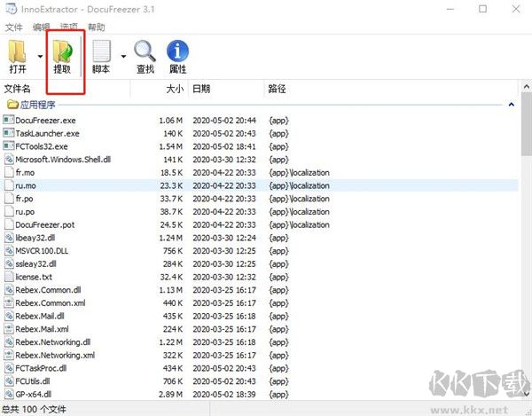This screenshot has height=416, width=532.
Task: Click the TaskLauncher.exe file name
Action: (48, 133)
